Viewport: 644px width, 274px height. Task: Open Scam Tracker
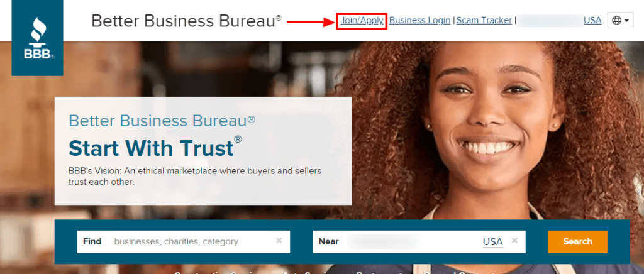tap(484, 20)
